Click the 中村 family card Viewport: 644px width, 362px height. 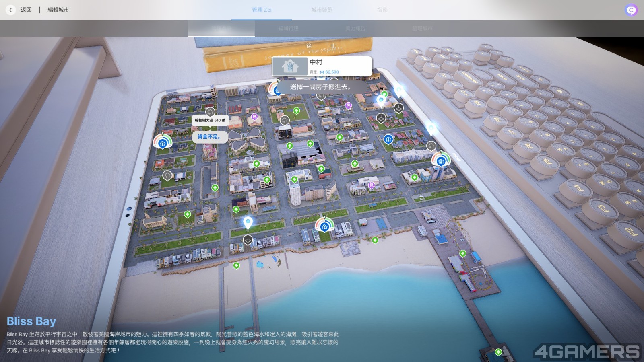(322, 66)
